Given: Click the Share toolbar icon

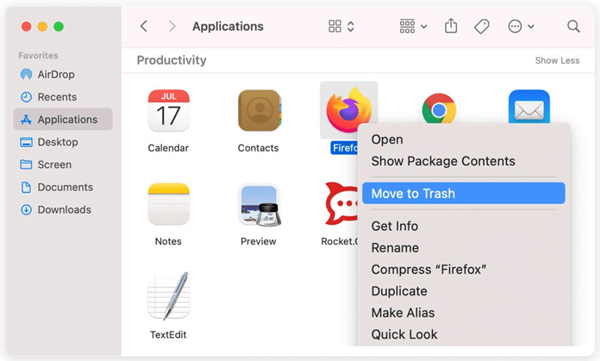Looking at the screenshot, I should [451, 26].
